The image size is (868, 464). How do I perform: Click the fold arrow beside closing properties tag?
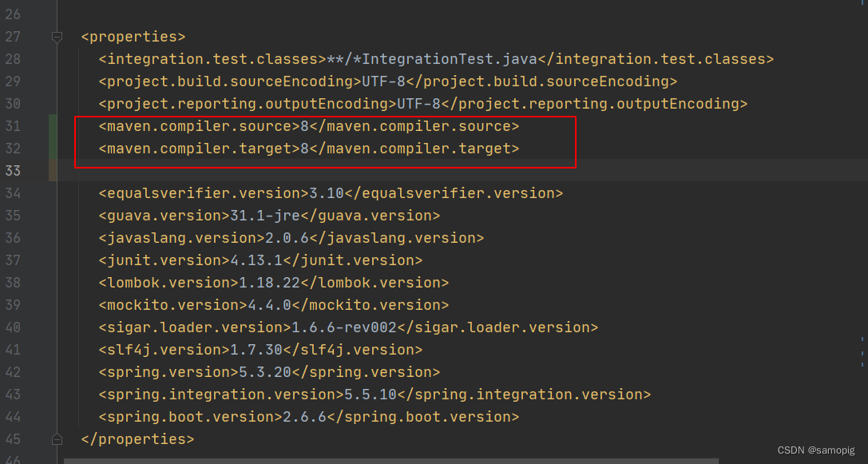[x=56, y=438]
